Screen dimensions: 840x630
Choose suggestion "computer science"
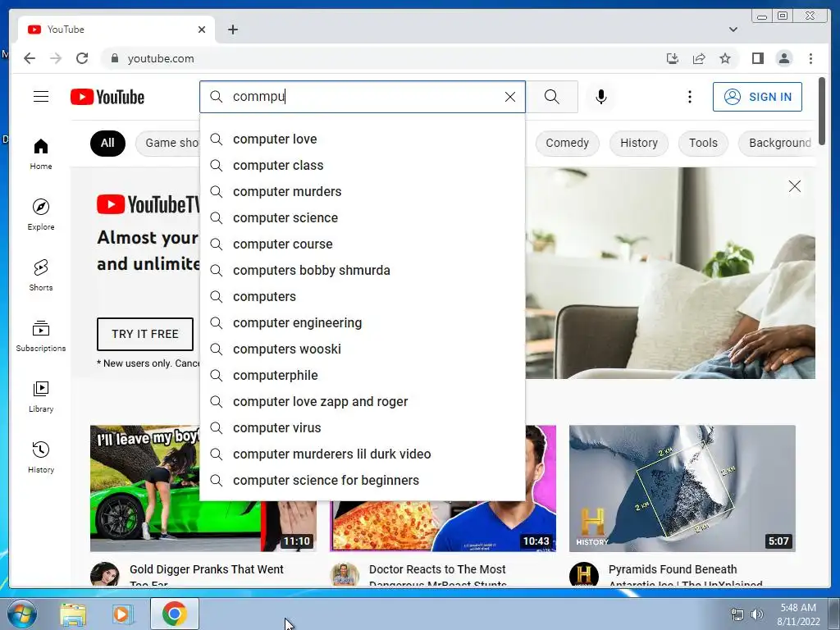pyautogui.click(x=362, y=217)
